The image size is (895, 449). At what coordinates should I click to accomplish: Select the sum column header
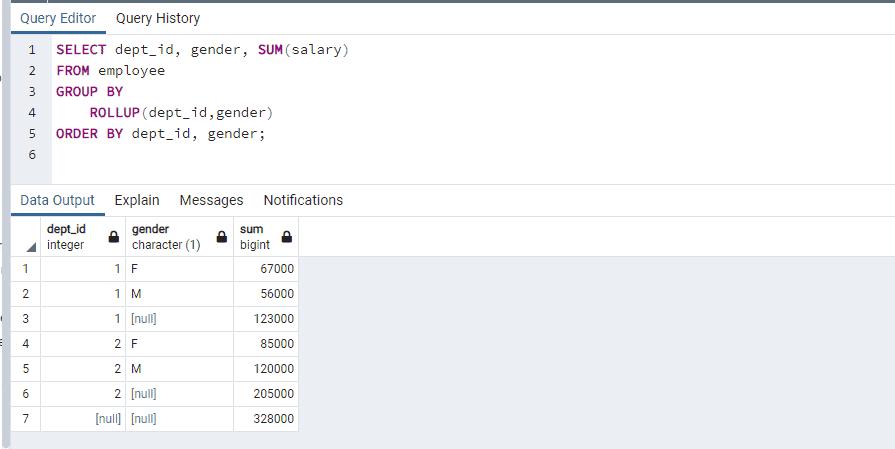click(256, 237)
